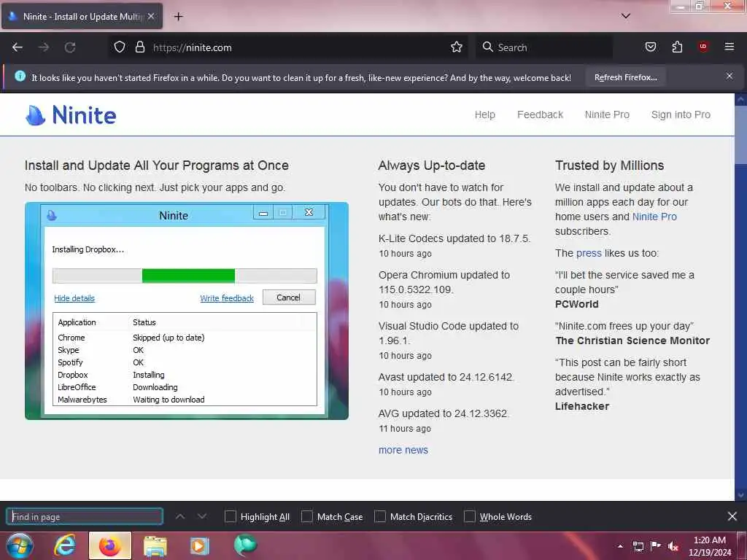Image resolution: width=747 pixels, height=560 pixels.
Task: Enable the Whole Words checkbox
Action: (470, 516)
